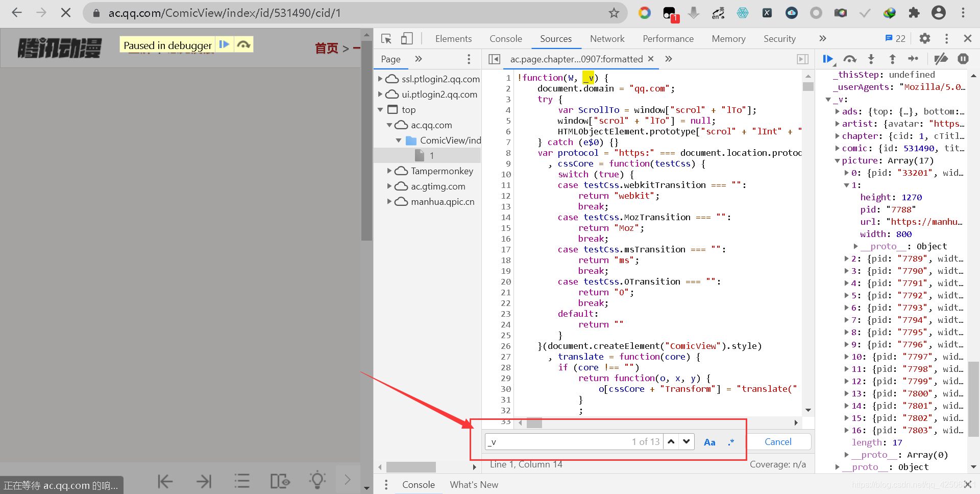Viewport: 980px width, 494px height.
Task: Expand the ads object property
Action: click(838, 111)
